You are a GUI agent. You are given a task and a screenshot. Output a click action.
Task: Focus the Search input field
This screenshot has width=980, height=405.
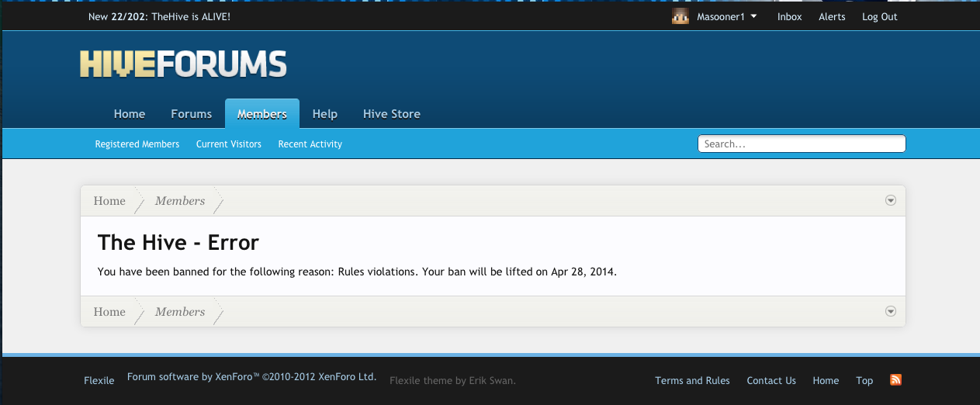[802, 144]
